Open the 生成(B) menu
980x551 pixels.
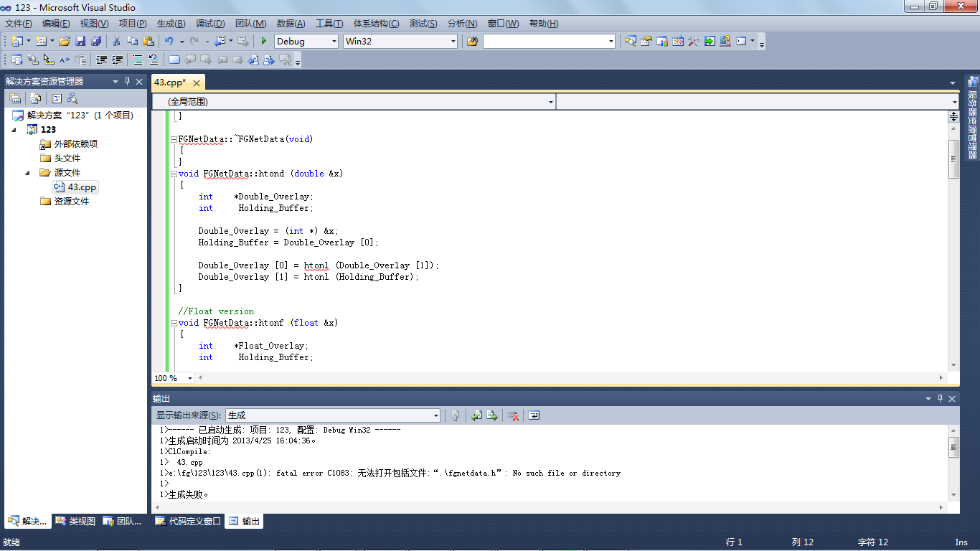[171, 24]
